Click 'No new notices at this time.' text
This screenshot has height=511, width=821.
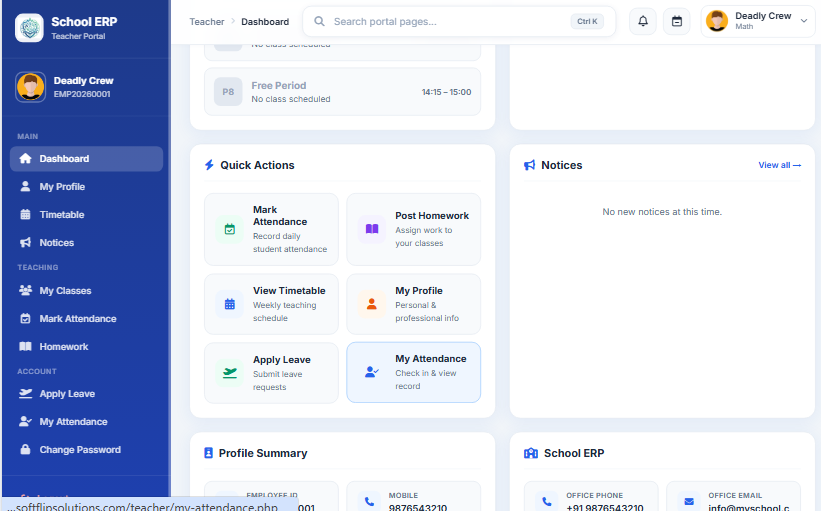click(662, 212)
